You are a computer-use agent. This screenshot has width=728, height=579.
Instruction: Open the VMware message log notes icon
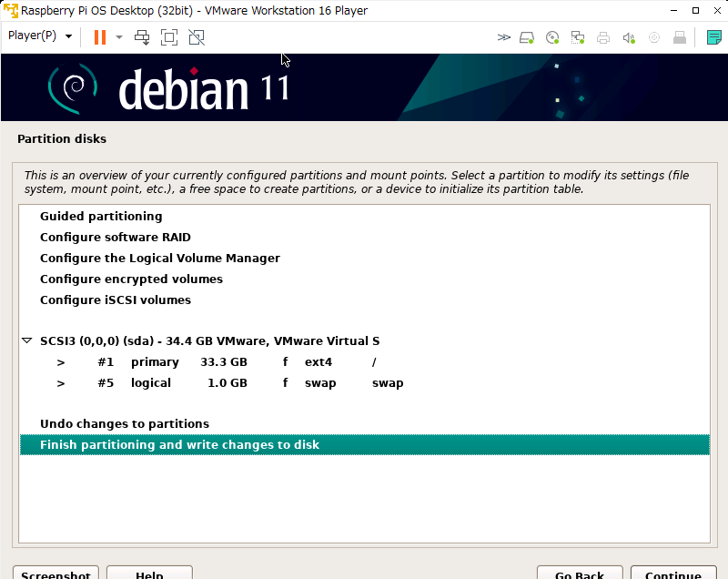point(713,37)
